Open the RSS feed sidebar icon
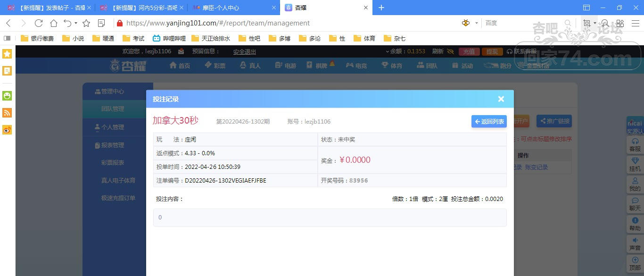The image size is (644, 276). [x=7, y=113]
